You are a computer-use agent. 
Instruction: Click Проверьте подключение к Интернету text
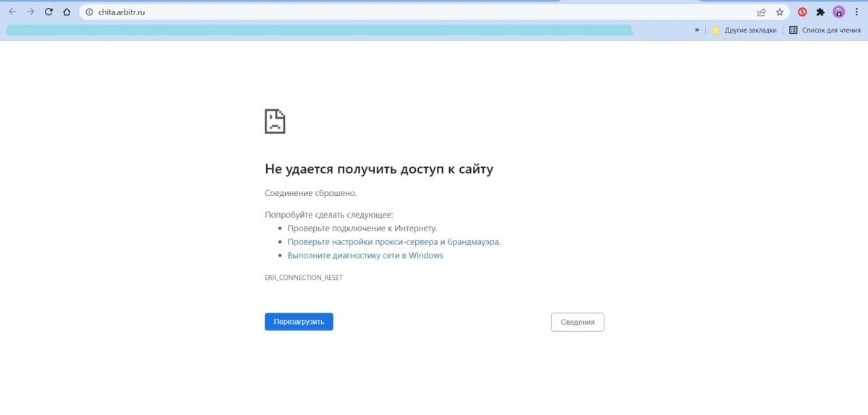(362, 228)
